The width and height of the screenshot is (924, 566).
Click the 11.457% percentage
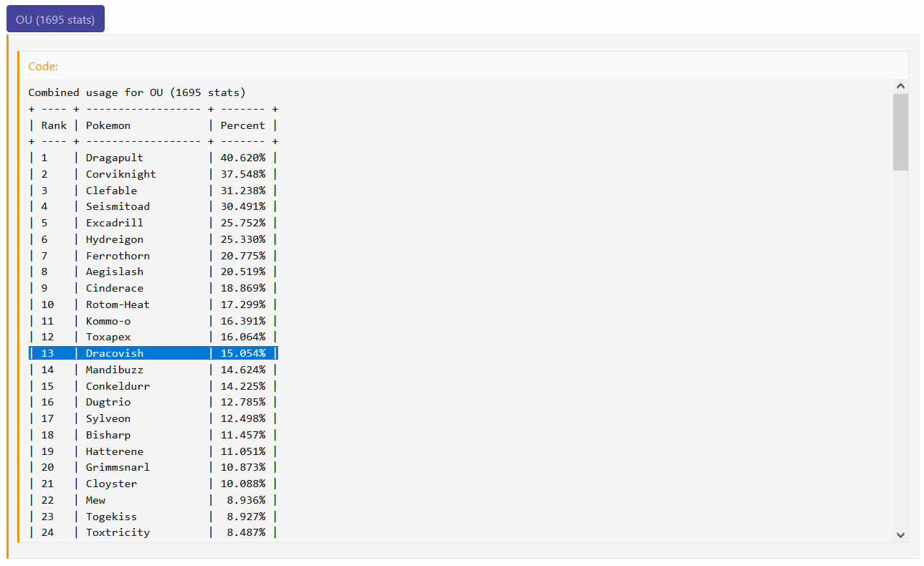(x=243, y=435)
